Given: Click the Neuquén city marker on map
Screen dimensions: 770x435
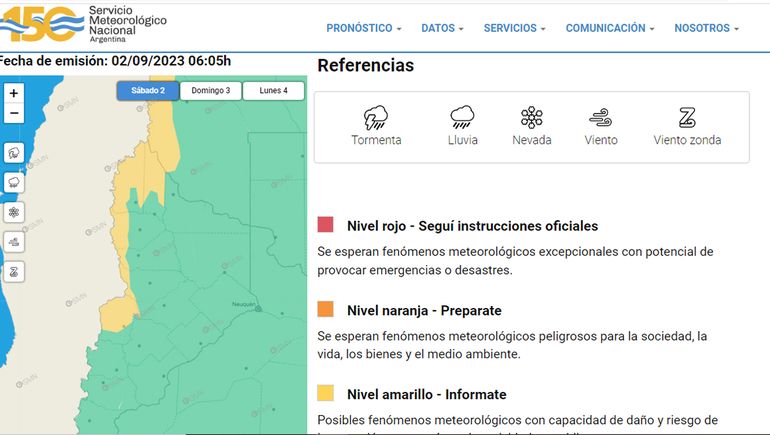Looking at the screenshot, I should (258, 309).
